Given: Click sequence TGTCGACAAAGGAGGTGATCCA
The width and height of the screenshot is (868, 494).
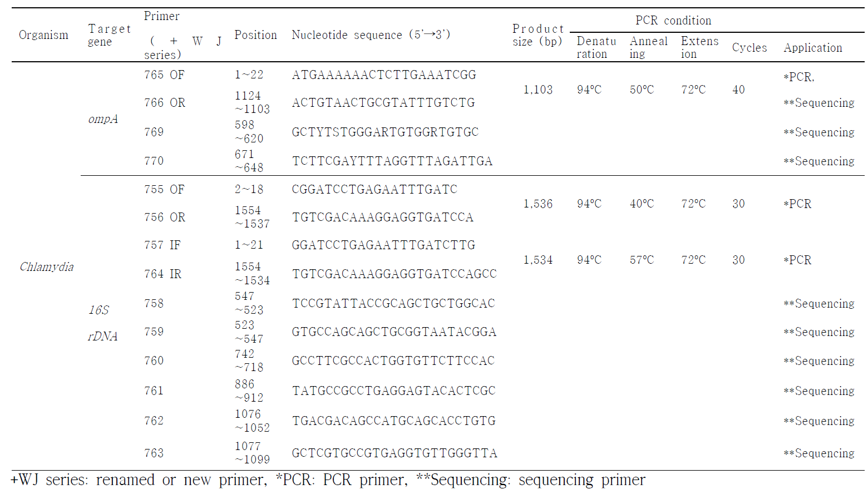Looking at the screenshot, I should (x=383, y=218).
